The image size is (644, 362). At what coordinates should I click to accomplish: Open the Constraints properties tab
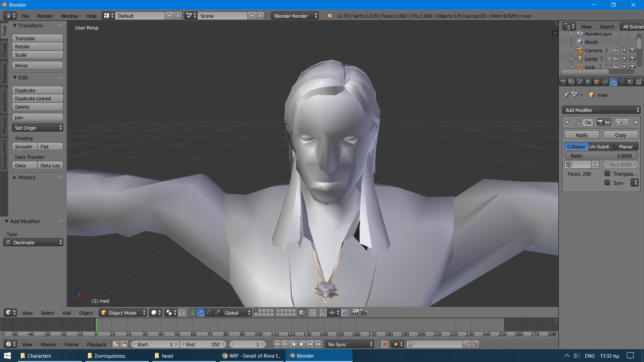pos(605,82)
